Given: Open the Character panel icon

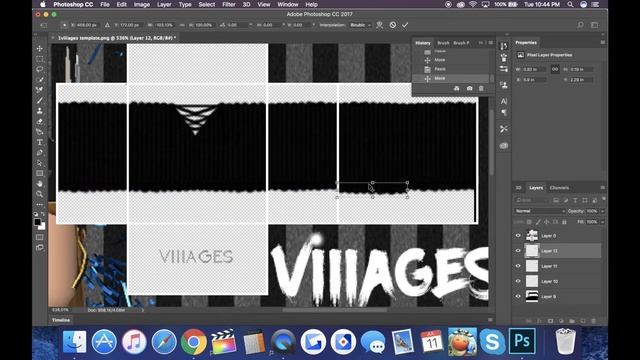Looking at the screenshot, I should 504,101.
